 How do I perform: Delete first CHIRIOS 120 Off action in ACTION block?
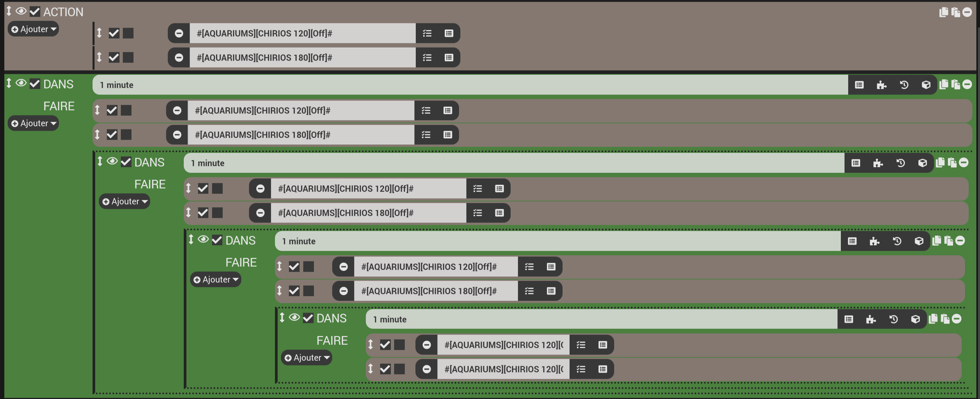click(179, 34)
